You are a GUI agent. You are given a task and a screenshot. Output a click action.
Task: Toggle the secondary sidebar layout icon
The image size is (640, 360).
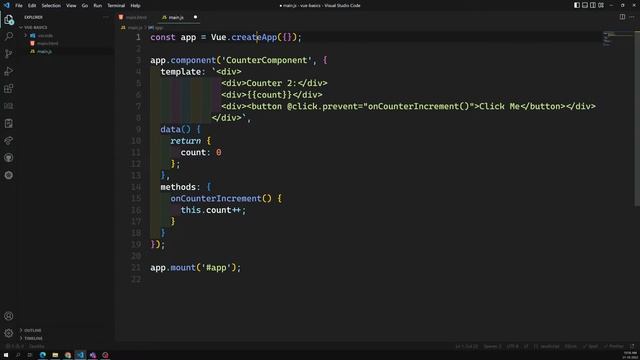pyautogui.click(x=593, y=5)
